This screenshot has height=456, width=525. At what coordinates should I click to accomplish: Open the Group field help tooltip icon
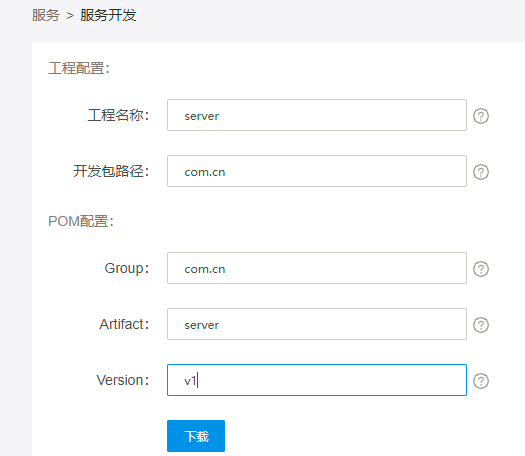coord(481,269)
